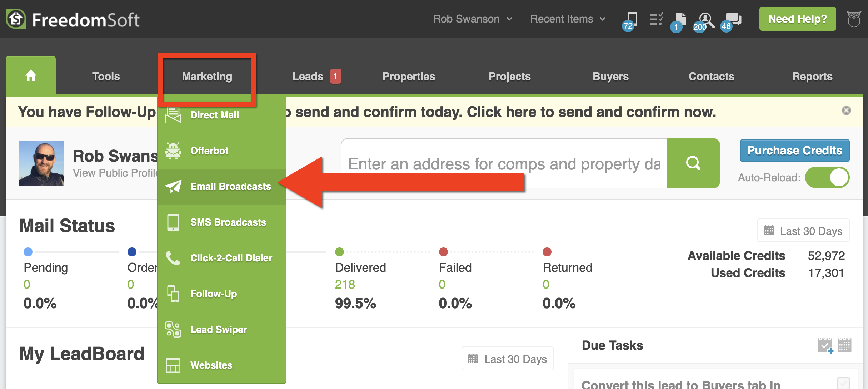This screenshot has height=389, width=868.
Task: Click the SMS Broadcasts tablet icon
Action: coord(173,222)
